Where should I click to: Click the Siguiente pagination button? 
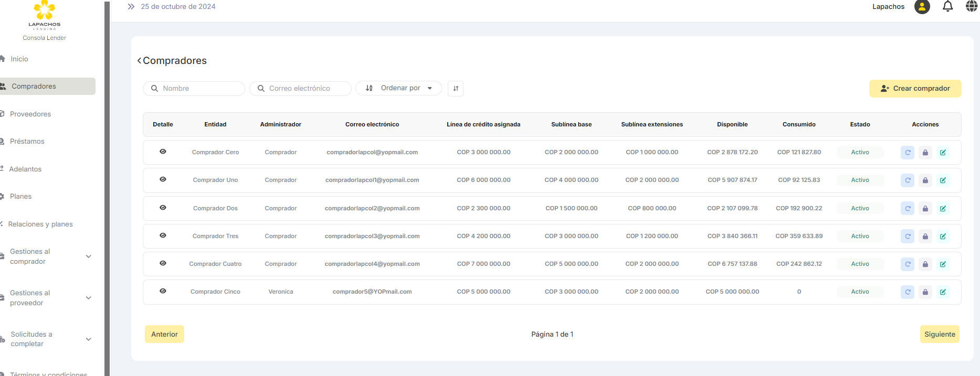tap(939, 334)
